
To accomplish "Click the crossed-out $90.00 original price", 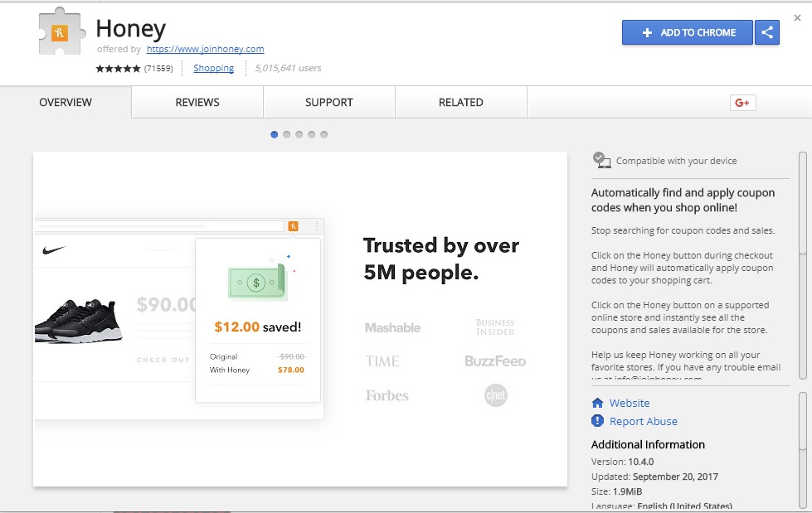I will tap(292, 356).
